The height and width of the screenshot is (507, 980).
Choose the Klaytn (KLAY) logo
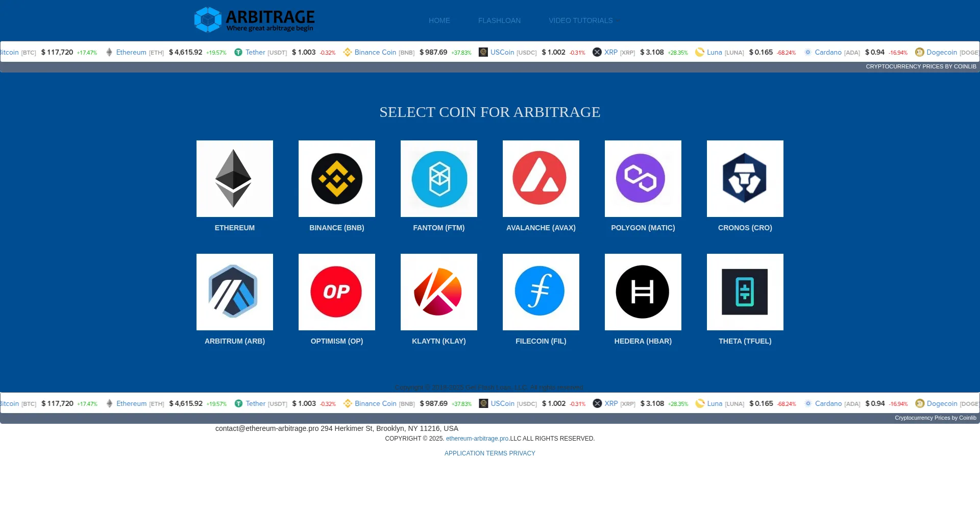coord(438,292)
